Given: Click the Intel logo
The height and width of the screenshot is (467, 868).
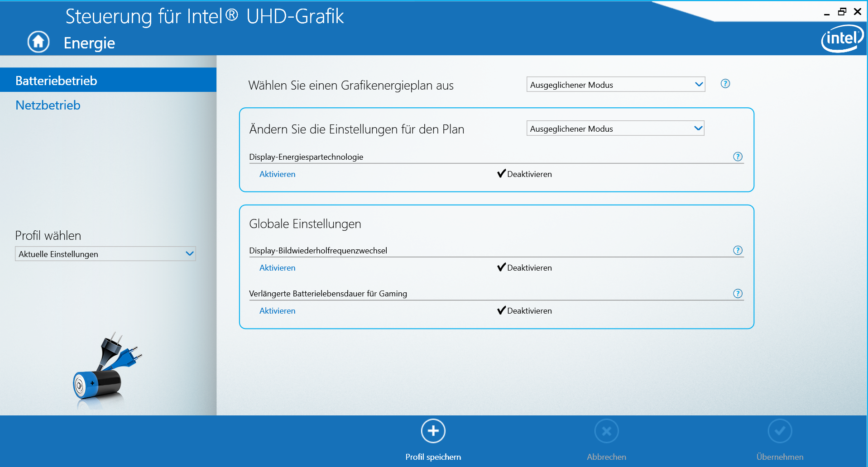Looking at the screenshot, I should click(x=843, y=38).
